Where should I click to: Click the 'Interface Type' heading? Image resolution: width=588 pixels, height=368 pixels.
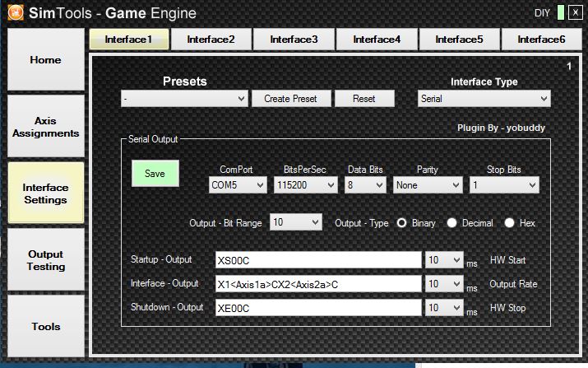(484, 82)
